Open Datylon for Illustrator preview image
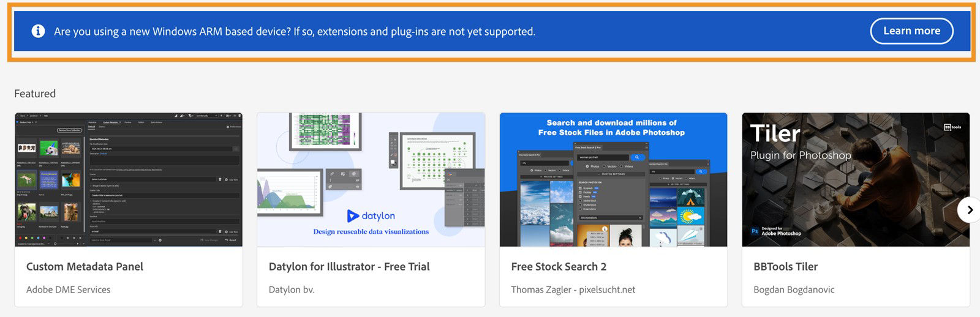This screenshot has height=317, width=980. coord(371,180)
